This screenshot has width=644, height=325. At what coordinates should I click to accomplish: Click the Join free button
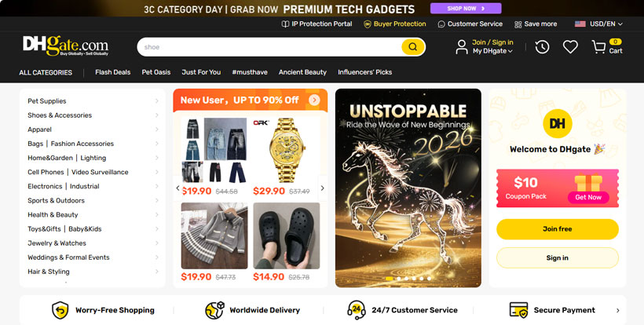point(558,229)
